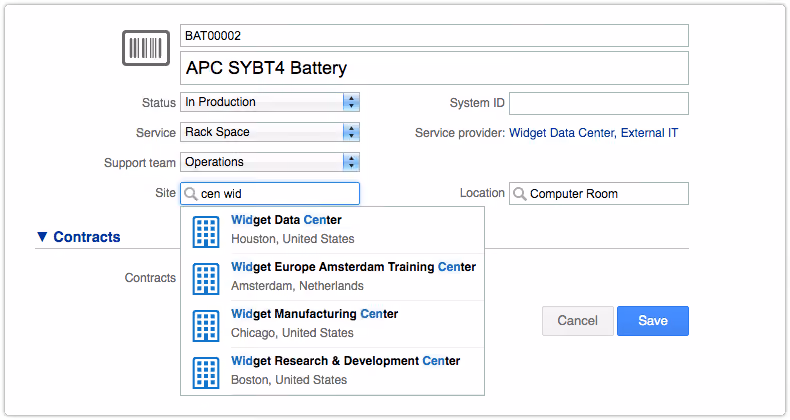Collapse the Contracts section triangle
This screenshot has height=420, width=790.
[x=42, y=237]
